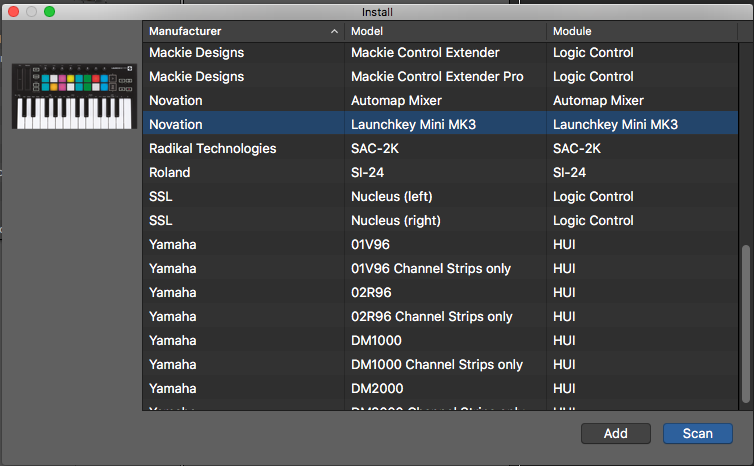Screen dimensions: 754x466
Task: Select the 01V96 Channel Strips only row
Action: 440,269
